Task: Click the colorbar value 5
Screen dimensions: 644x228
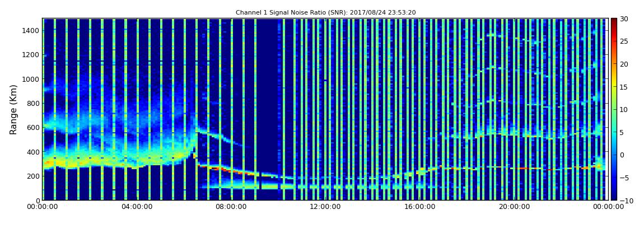Action: [622, 132]
